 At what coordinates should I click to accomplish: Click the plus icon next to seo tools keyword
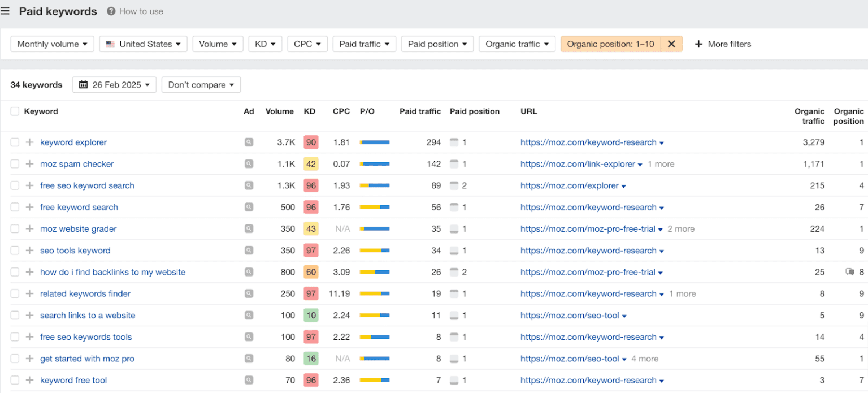pos(29,251)
